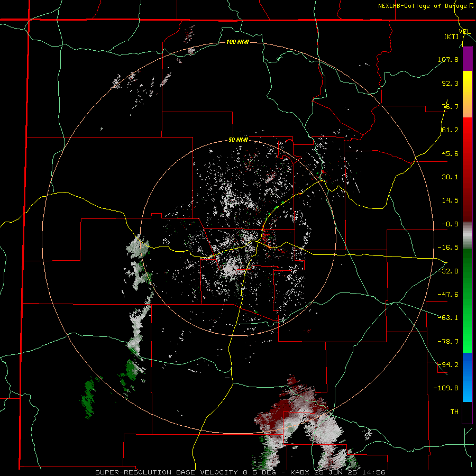Click the VEL label above the color scale
This screenshot has width=476, height=476.
tap(464, 32)
